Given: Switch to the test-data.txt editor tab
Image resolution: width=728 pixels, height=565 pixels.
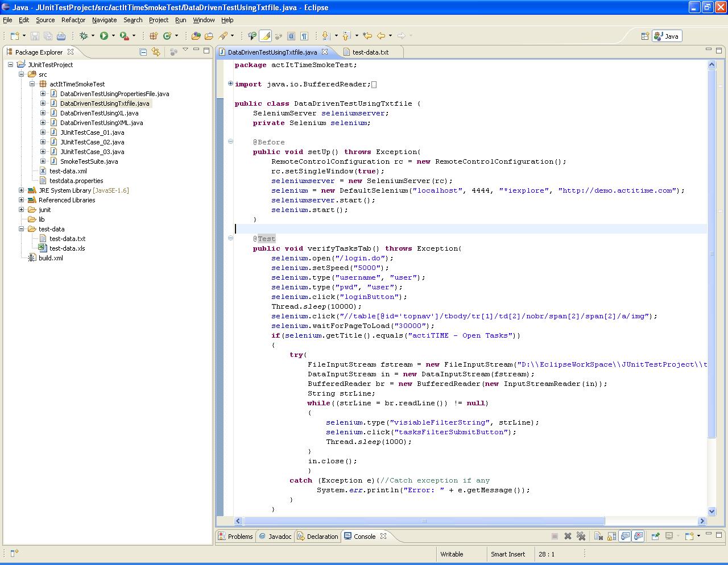Looking at the screenshot, I should [370, 52].
